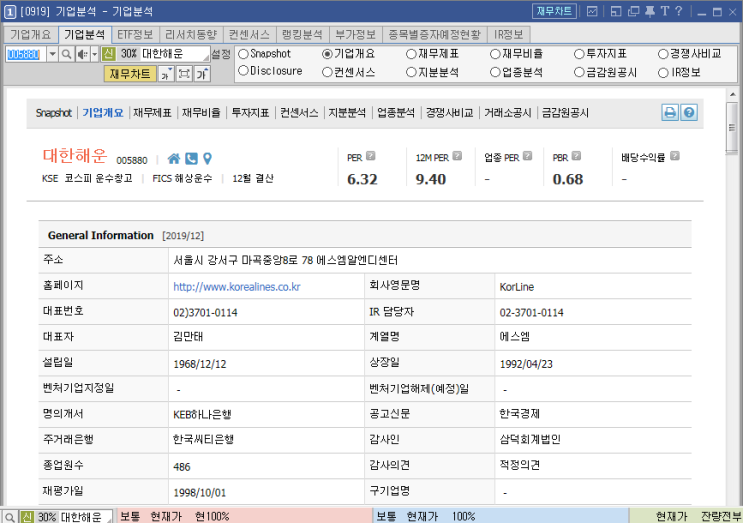Click the T font icon in title bar

point(665,11)
